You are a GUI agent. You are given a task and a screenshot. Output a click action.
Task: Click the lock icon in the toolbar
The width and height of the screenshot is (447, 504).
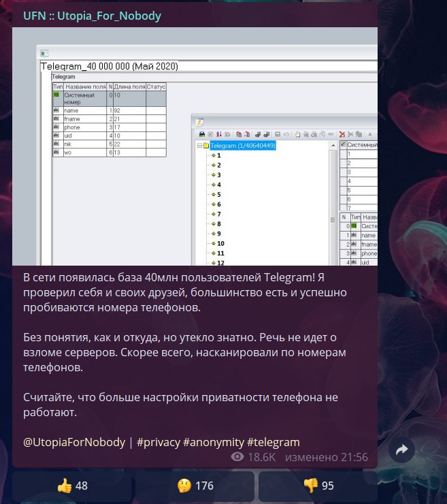pos(202,134)
